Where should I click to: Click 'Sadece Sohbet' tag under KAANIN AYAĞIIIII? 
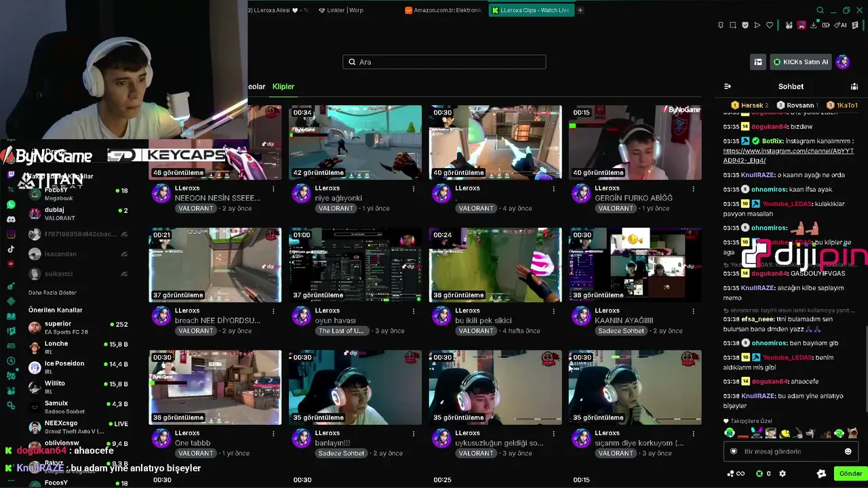621,331
